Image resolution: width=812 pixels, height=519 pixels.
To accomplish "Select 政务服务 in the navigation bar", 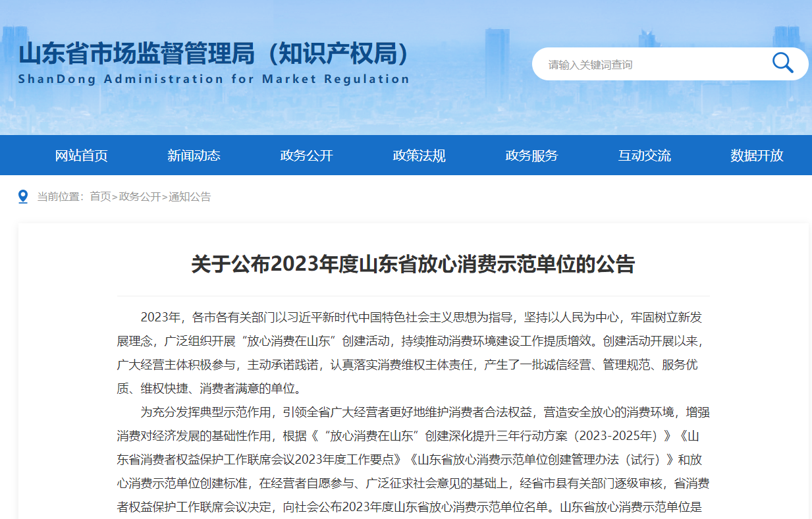I will pyautogui.click(x=531, y=155).
